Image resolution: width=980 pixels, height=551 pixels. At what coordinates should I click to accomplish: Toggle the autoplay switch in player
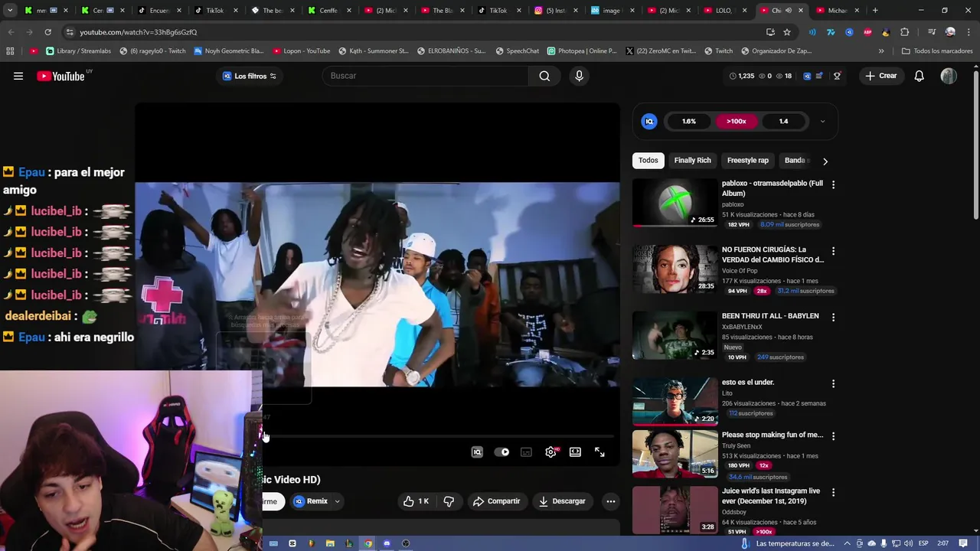(x=501, y=452)
